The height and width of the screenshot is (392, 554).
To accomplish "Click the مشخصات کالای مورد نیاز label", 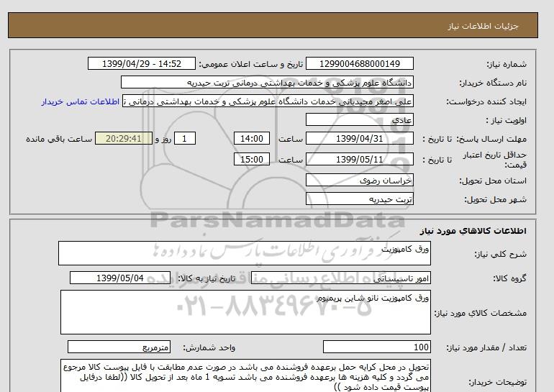I will 480,313.
